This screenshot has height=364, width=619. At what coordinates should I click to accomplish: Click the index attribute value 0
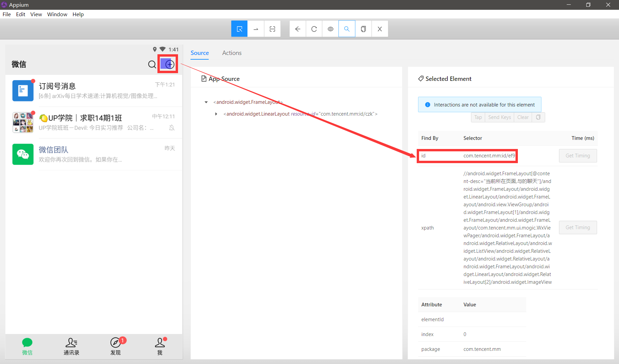pos(465,334)
